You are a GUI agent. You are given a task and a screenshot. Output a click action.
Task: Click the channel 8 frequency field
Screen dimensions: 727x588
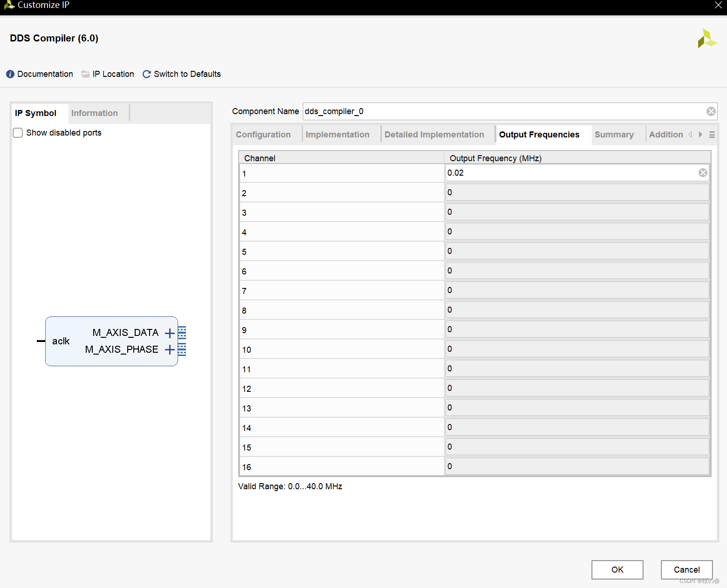pos(577,310)
